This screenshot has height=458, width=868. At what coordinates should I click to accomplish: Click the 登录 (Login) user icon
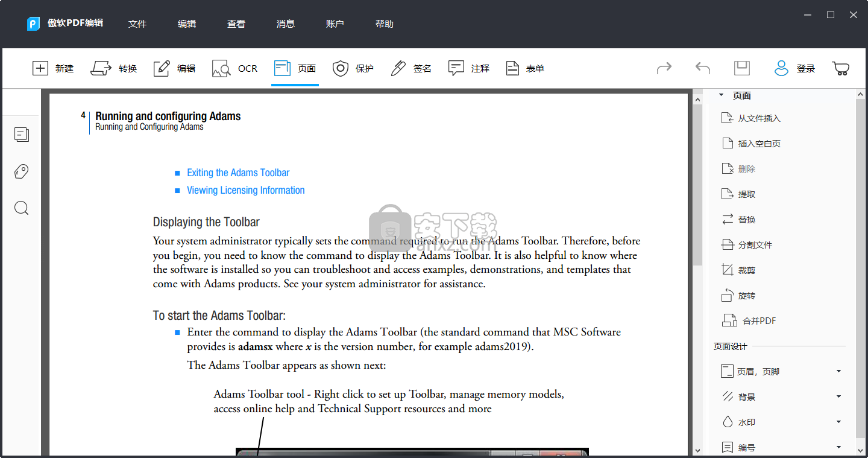coord(781,68)
